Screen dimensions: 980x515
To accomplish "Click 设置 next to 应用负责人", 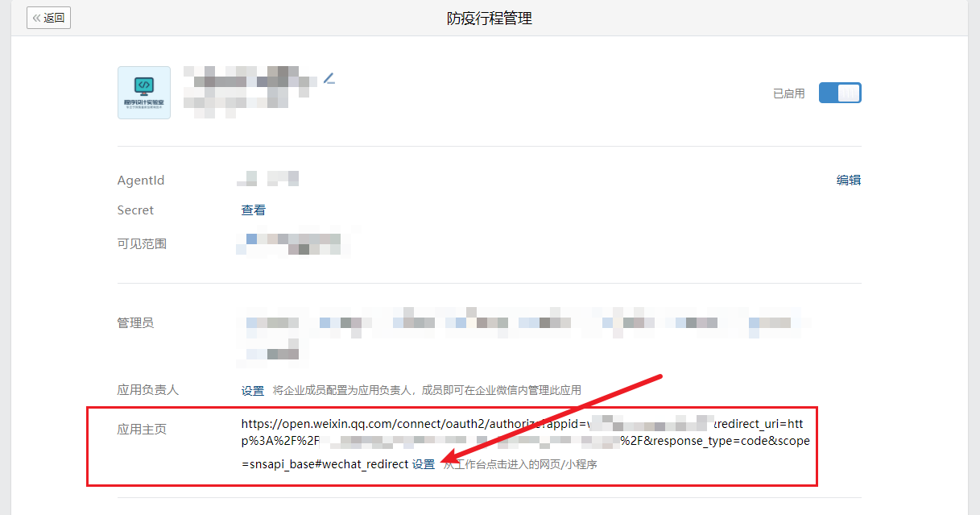I will click(253, 390).
